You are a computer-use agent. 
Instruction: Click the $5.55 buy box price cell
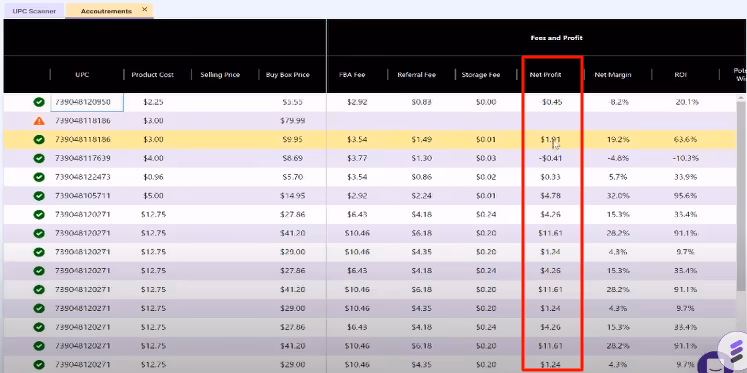point(293,102)
